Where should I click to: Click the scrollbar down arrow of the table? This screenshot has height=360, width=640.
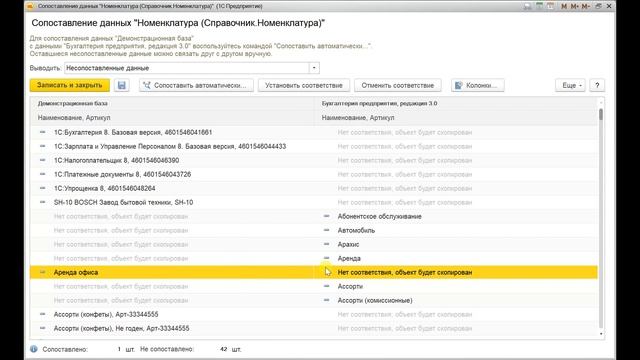click(x=601, y=334)
